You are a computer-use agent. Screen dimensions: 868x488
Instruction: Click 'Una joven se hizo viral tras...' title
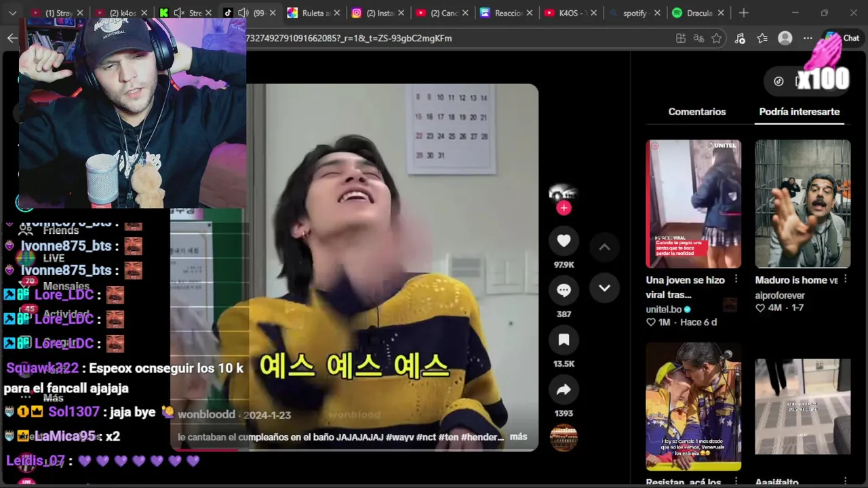685,287
